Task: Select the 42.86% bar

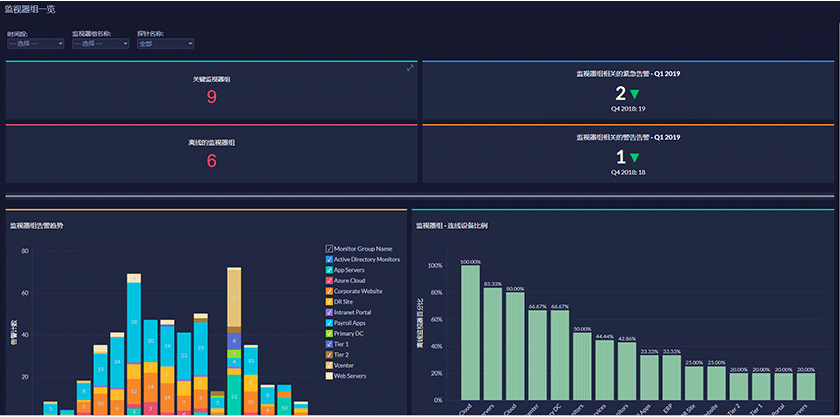Action: pyautogui.click(x=627, y=371)
